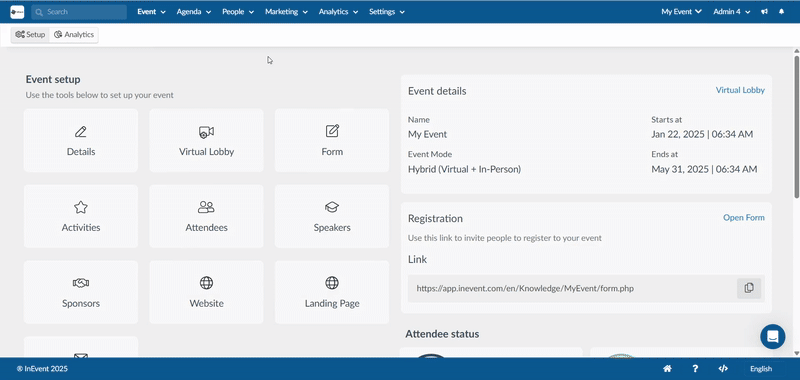
Task: Open the Activities star tile
Action: point(81,216)
